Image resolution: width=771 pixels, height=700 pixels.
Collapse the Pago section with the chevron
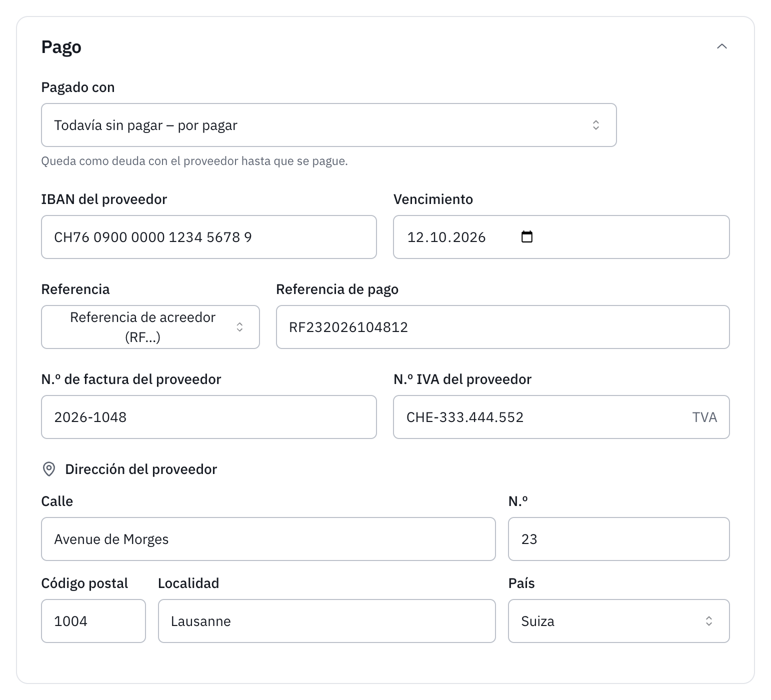tap(721, 46)
